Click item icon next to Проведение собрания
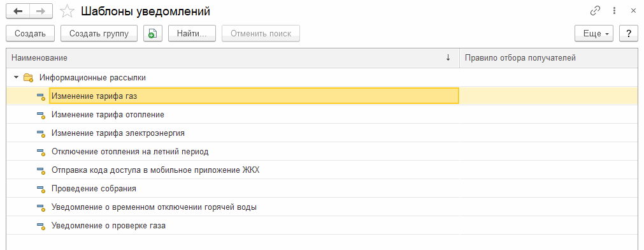644x250 pixels. click(41, 189)
